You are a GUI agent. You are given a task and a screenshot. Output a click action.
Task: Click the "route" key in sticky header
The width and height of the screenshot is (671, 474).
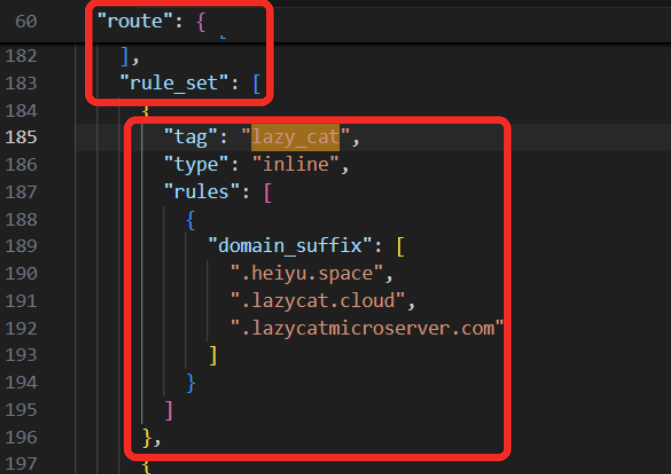click(135, 21)
